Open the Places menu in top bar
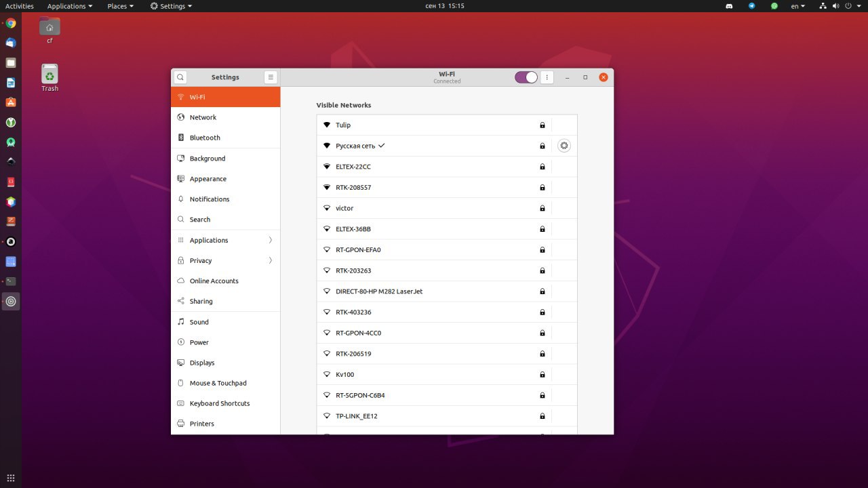Viewport: 868px width, 488px height. pos(120,6)
